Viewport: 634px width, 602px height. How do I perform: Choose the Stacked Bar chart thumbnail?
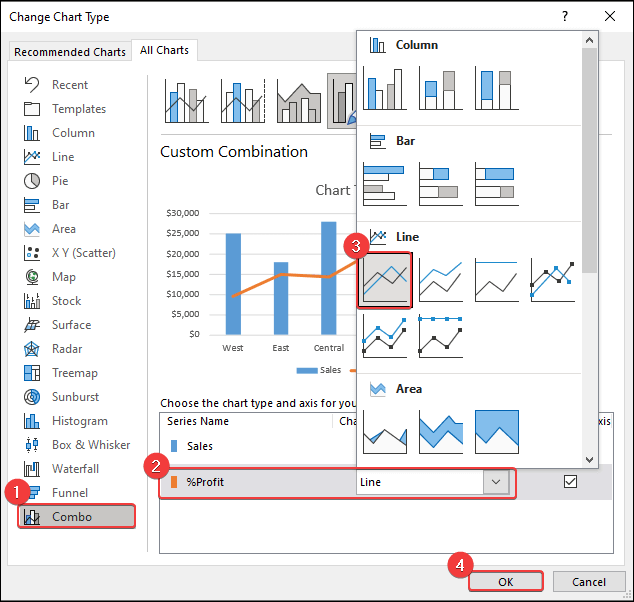[441, 184]
